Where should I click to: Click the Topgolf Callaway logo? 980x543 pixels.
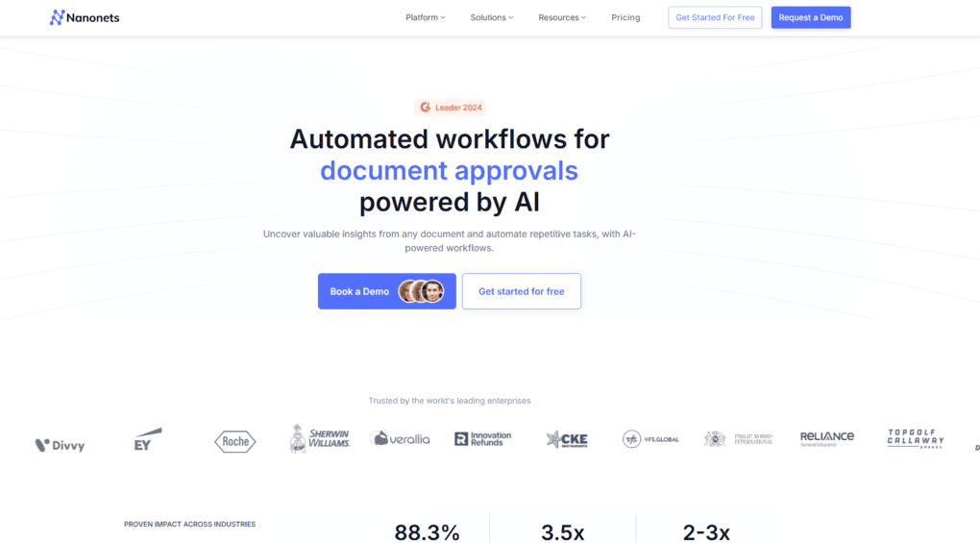(x=916, y=438)
